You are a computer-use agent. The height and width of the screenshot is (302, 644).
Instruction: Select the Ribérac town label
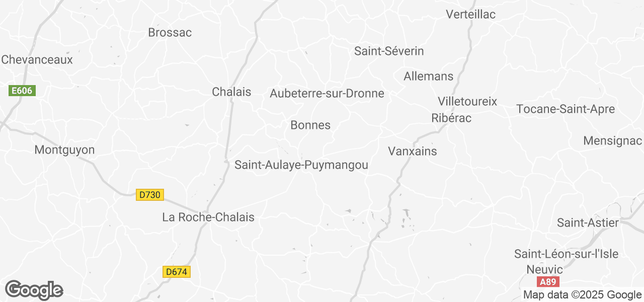coord(452,118)
